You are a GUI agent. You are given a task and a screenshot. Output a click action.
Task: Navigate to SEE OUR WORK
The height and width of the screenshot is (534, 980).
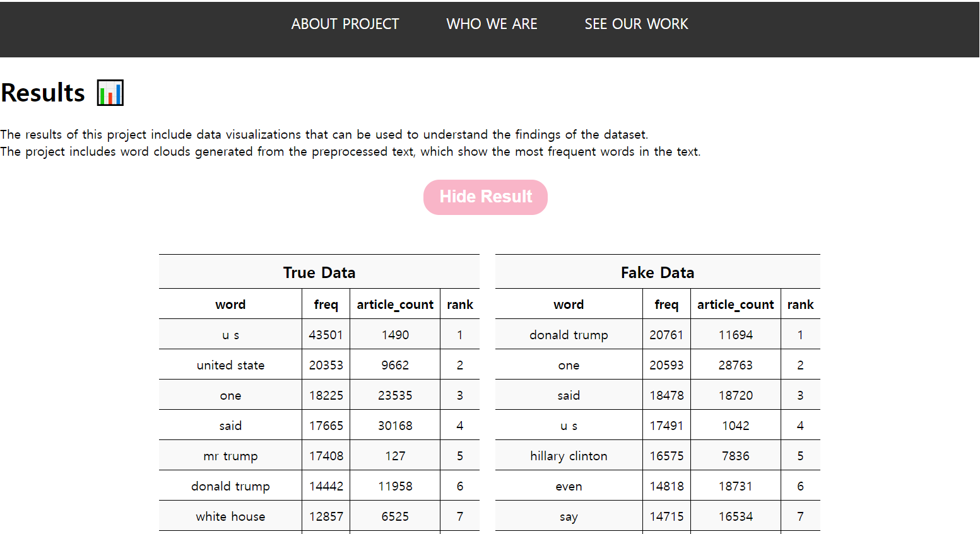pyautogui.click(x=636, y=24)
